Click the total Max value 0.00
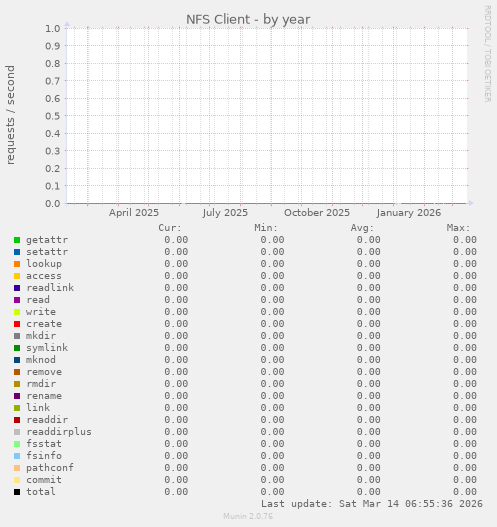 pyautogui.click(x=465, y=492)
